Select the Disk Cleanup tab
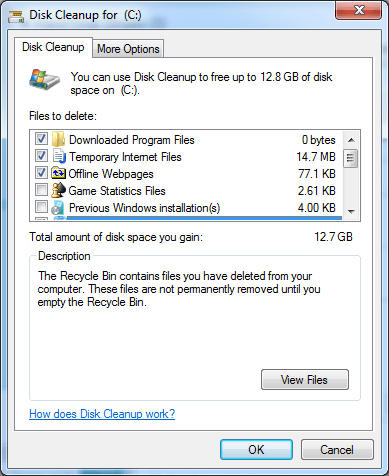The width and height of the screenshot is (389, 476). coord(53,47)
